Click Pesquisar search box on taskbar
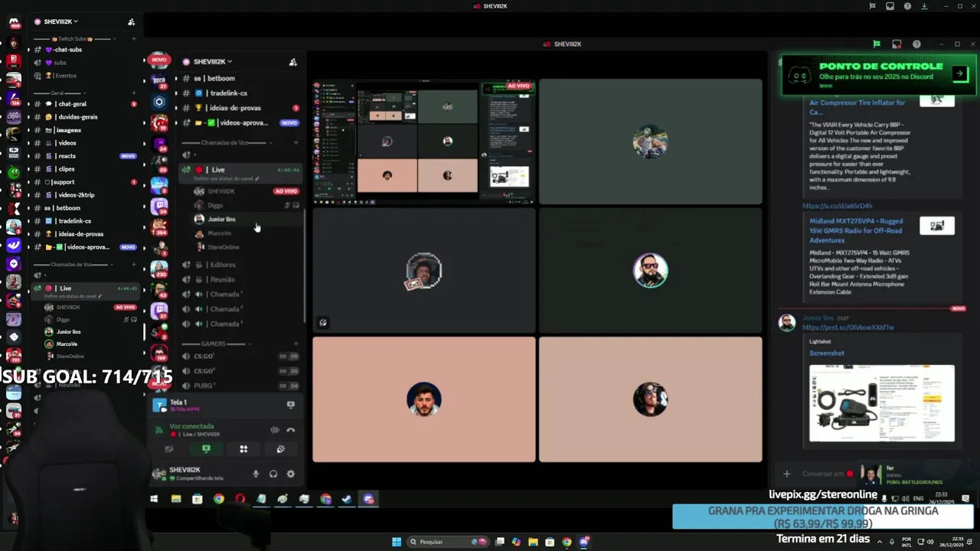The width and height of the screenshot is (980, 551). 448,542
